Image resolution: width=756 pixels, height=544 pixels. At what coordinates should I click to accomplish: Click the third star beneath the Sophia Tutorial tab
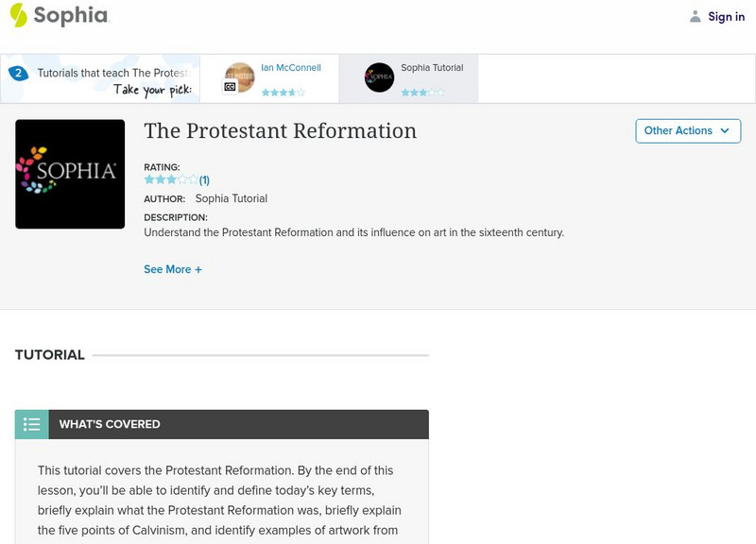click(423, 92)
